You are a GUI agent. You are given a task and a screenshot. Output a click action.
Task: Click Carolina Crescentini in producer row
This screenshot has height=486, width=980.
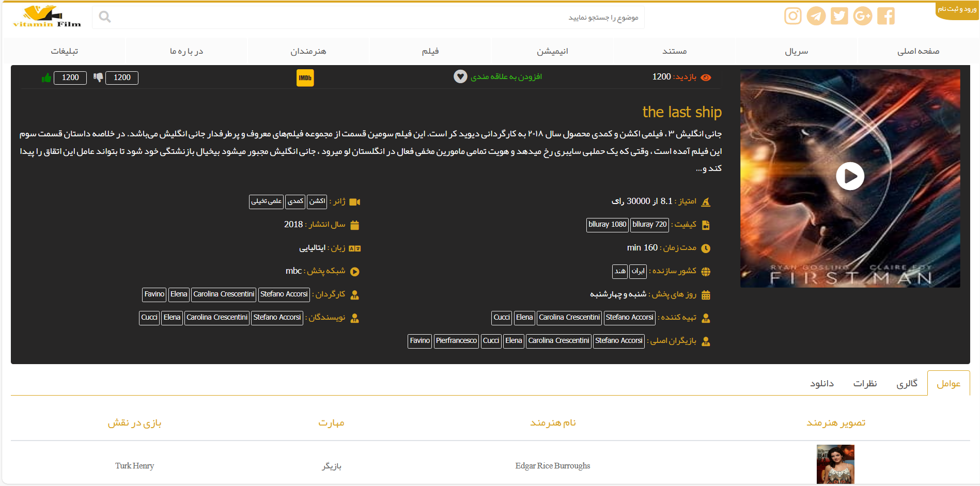click(569, 318)
